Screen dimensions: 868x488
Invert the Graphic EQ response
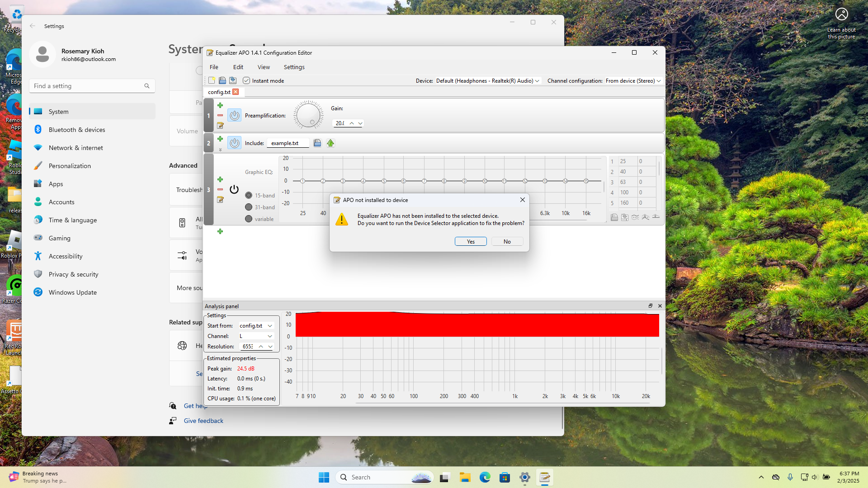click(x=635, y=217)
